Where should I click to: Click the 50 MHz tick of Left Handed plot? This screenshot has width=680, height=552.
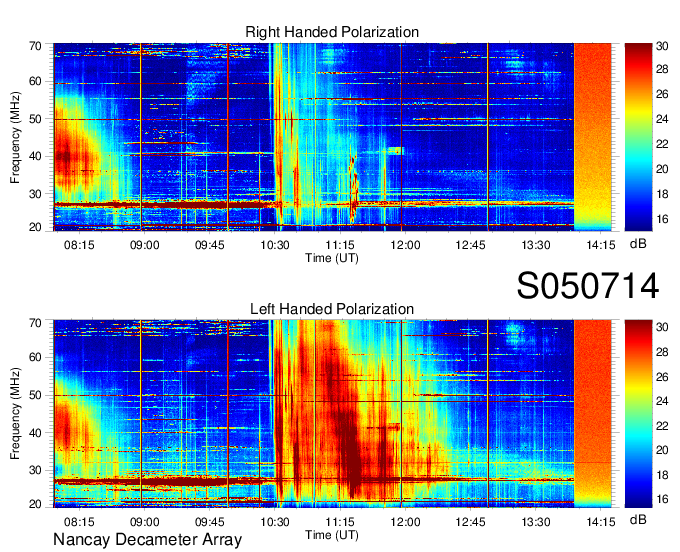[35, 395]
